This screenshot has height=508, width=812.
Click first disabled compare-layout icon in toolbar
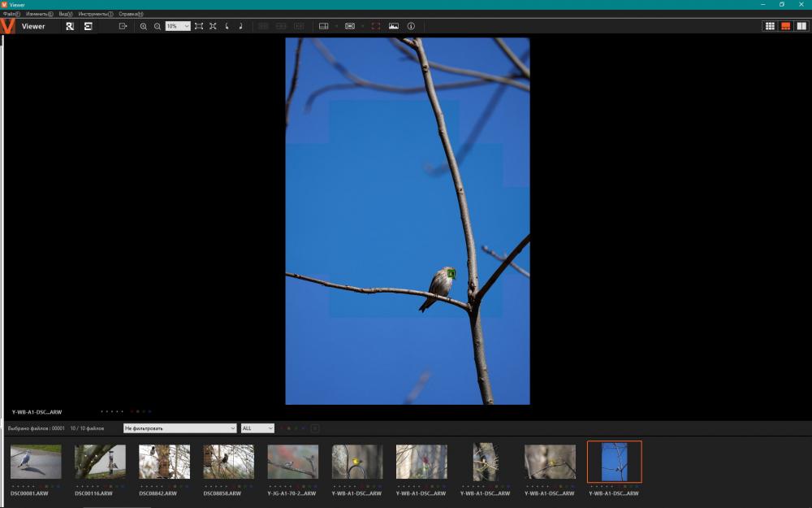[263, 26]
